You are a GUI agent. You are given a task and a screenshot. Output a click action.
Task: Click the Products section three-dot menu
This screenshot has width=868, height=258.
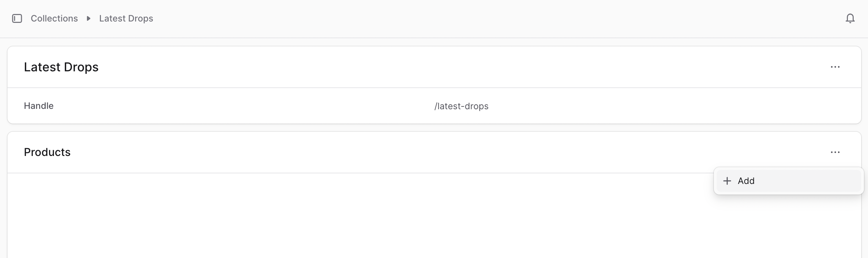click(x=835, y=152)
